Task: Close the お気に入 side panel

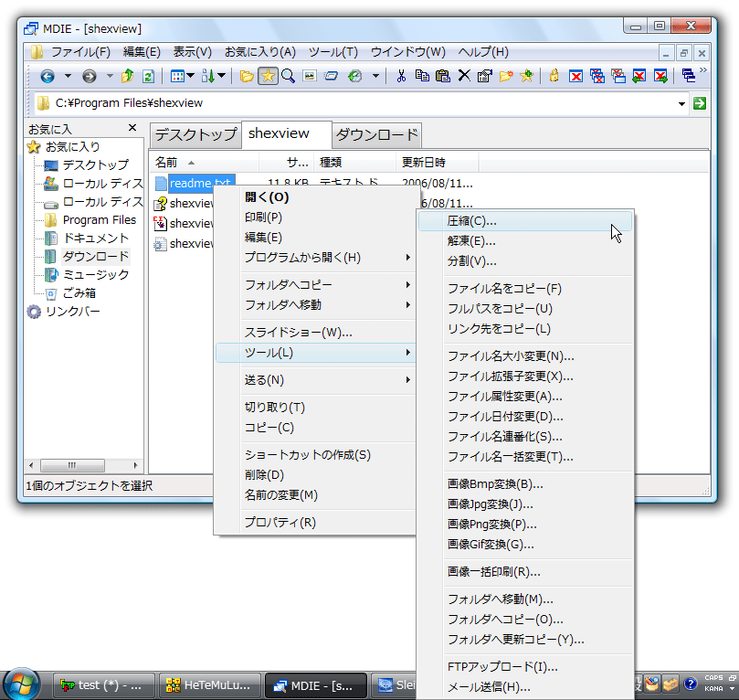Action: (132, 128)
